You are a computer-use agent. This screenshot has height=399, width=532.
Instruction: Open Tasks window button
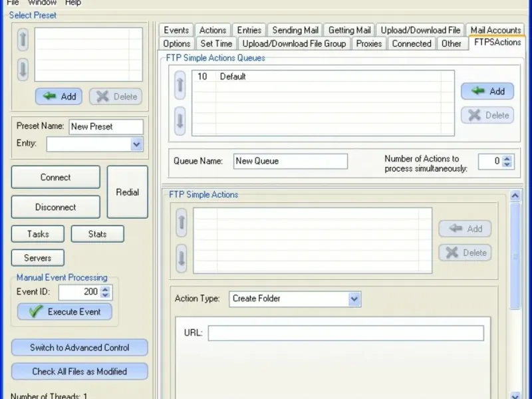(x=38, y=234)
